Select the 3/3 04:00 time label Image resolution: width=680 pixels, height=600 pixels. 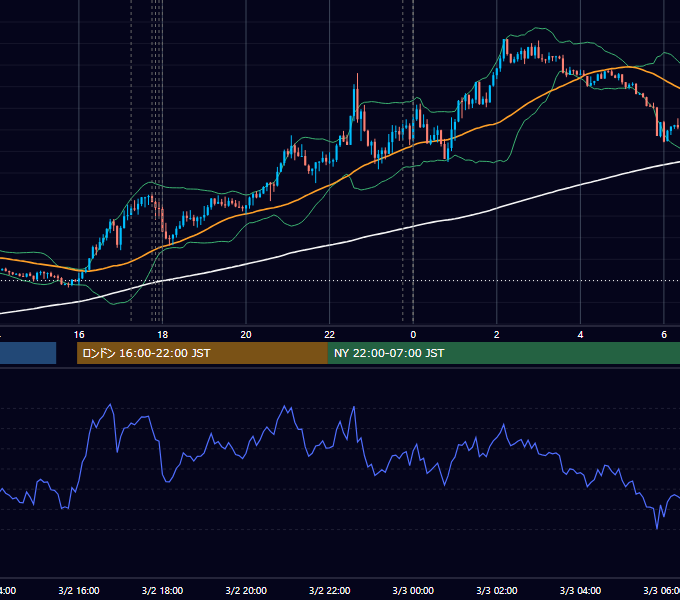pyautogui.click(x=580, y=590)
